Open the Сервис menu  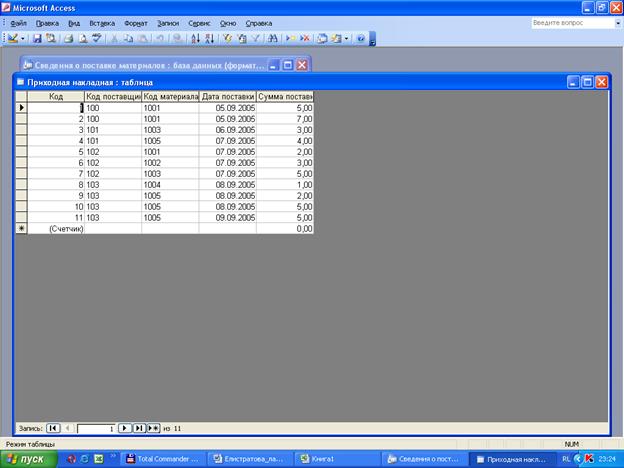pos(199,23)
